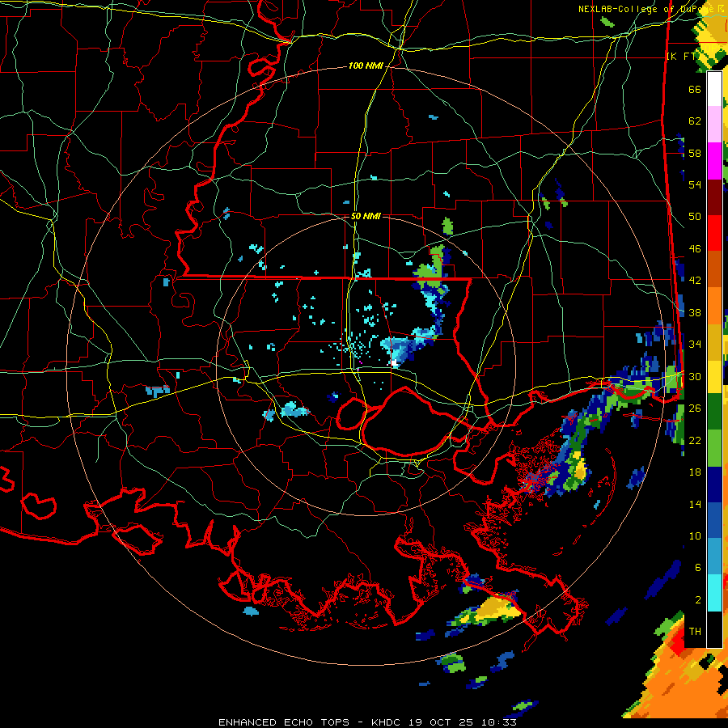Click the ENHANCED ECHO TOPS title text
The image size is (728, 728).
[284, 722]
